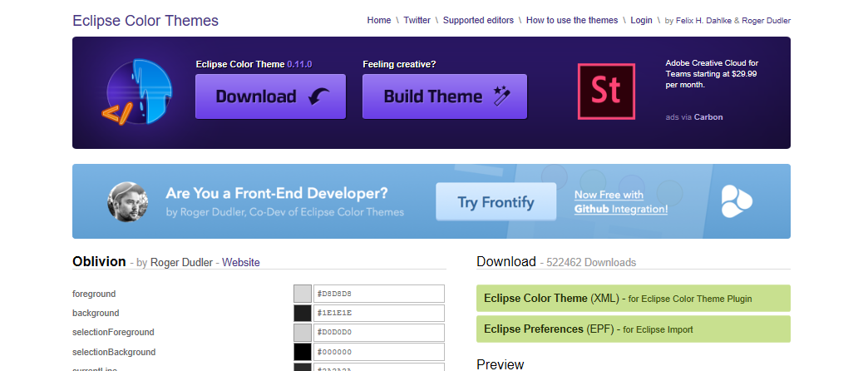The height and width of the screenshot is (371, 868).
Task: Focus the selectionForeground #D0D0D0 field
Action: (x=379, y=332)
